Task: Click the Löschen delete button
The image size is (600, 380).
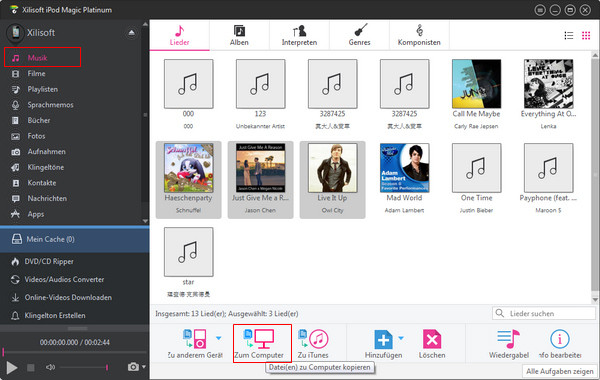Action: click(432, 344)
